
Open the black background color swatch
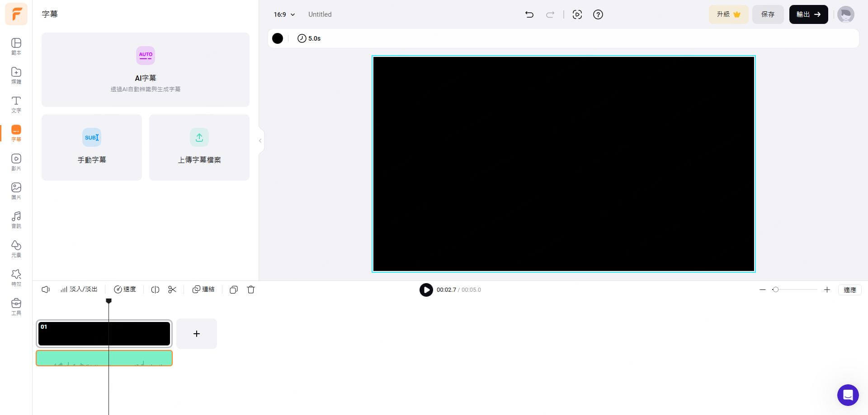[278, 38]
